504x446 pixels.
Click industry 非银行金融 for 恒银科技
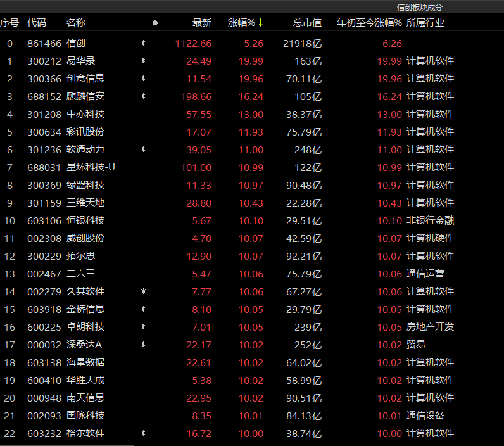[x=430, y=220]
